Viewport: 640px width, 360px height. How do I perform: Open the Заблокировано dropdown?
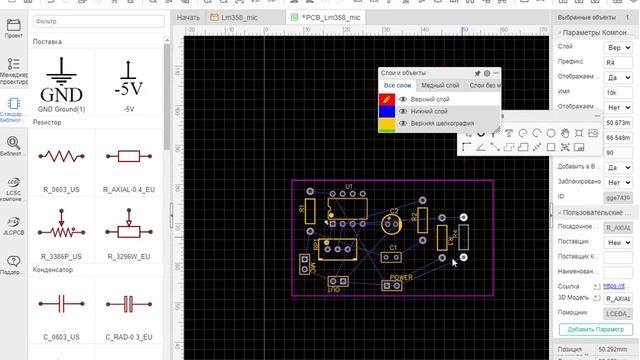(618, 182)
